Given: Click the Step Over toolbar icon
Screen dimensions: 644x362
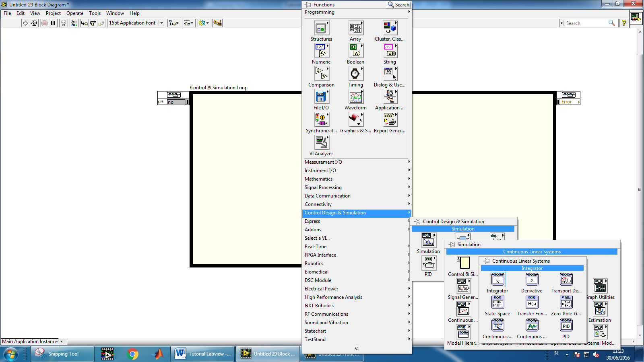Looking at the screenshot, I should pos(93,23).
